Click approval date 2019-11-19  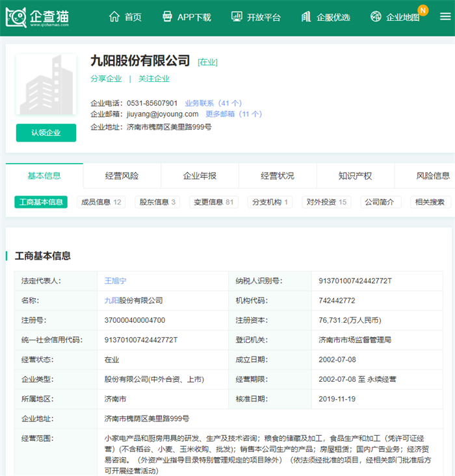pos(337,399)
